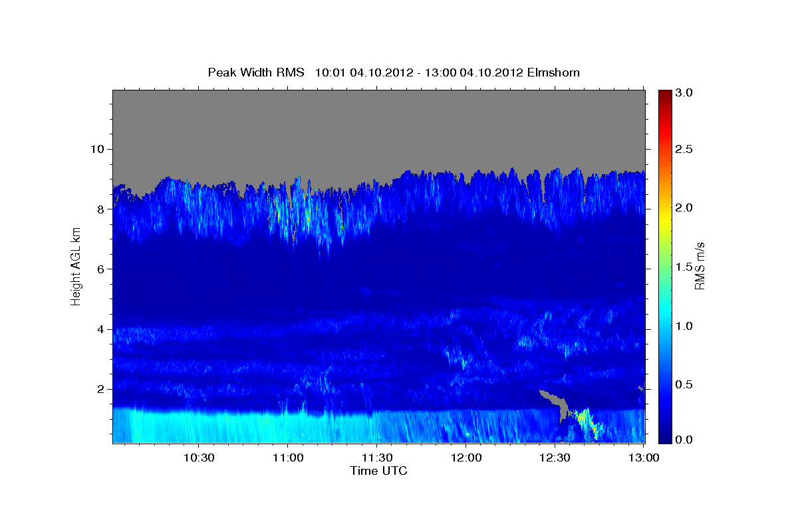
Task: Click the cyan band of the colorbar
Action: pyautogui.click(x=664, y=309)
